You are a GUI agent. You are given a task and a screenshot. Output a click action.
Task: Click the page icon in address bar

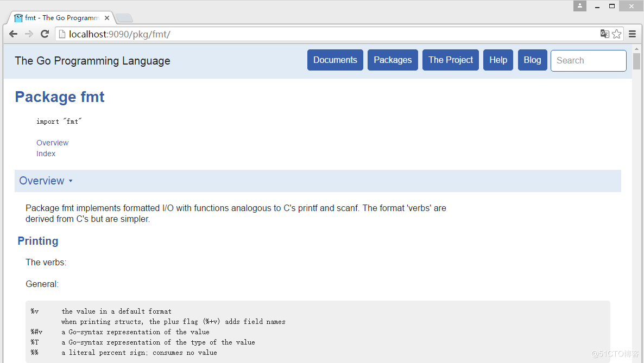(62, 34)
